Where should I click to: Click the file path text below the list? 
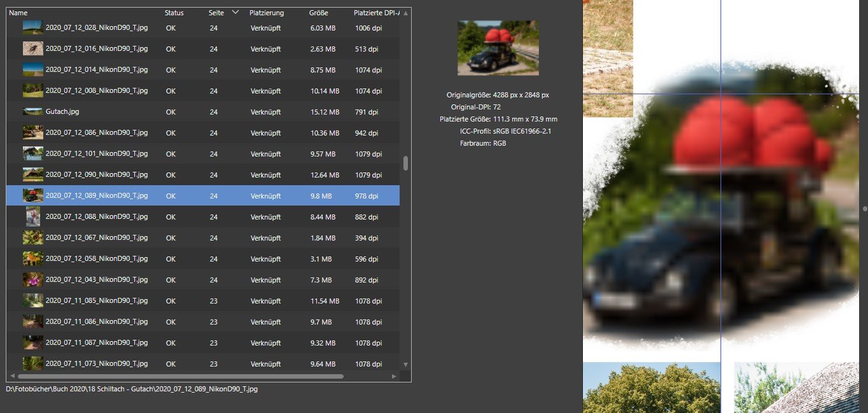tap(132, 388)
